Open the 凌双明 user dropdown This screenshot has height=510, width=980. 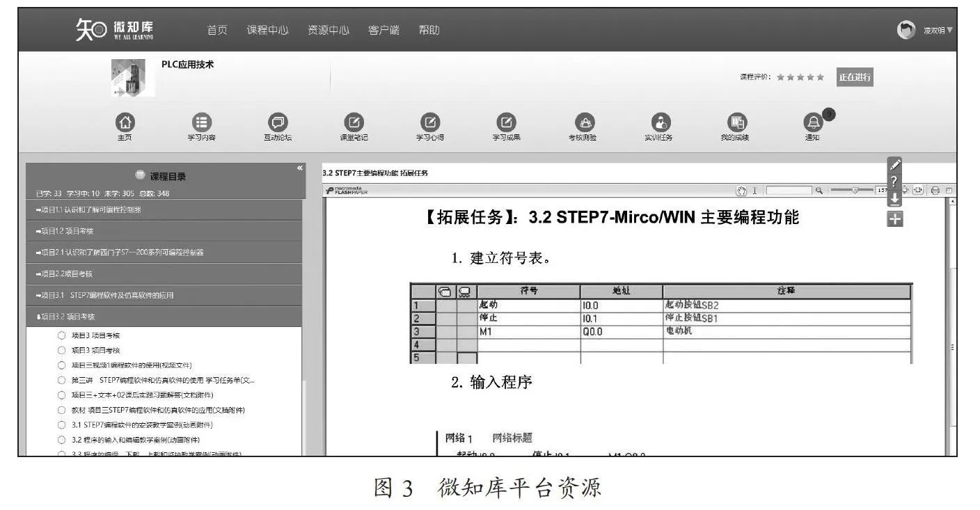coord(938,31)
